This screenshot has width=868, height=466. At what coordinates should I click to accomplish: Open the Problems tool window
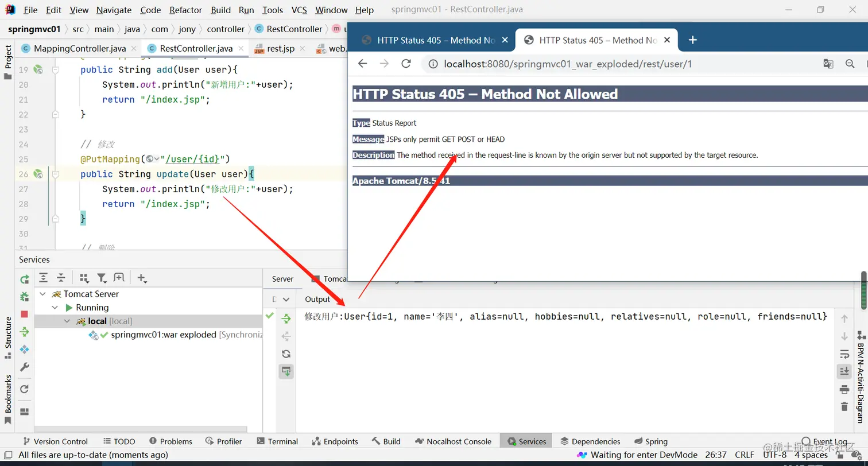click(170, 441)
